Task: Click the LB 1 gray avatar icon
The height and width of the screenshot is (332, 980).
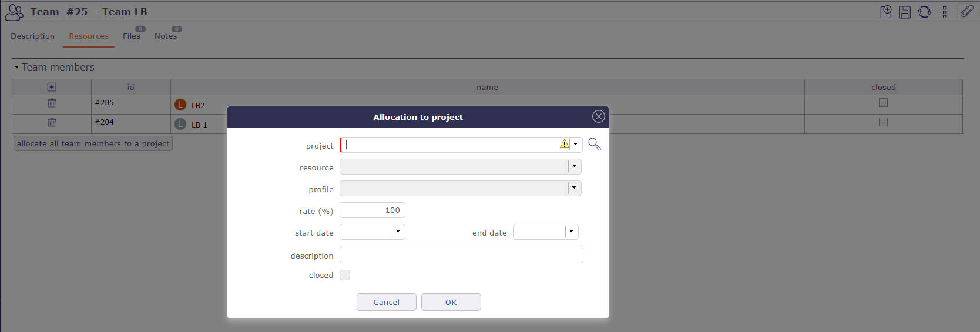Action: (x=180, y=124)
